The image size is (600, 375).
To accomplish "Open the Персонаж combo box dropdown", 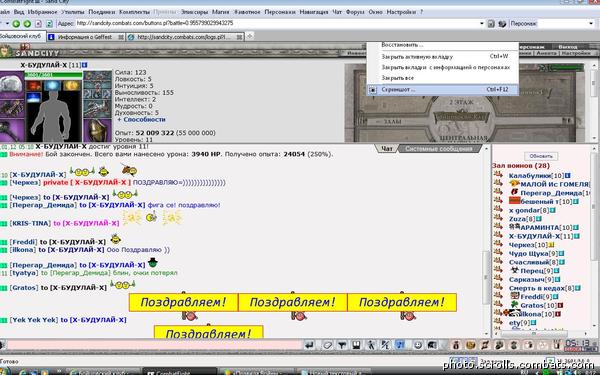I will point(591,24).
